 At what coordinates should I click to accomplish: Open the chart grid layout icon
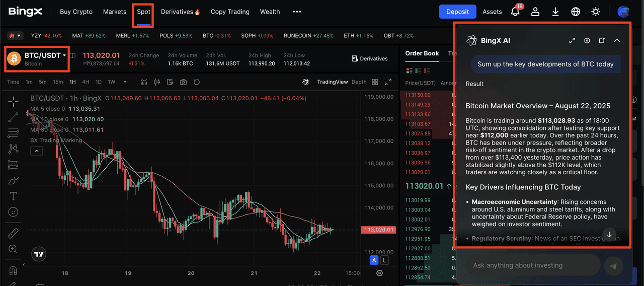pos(375,82)
